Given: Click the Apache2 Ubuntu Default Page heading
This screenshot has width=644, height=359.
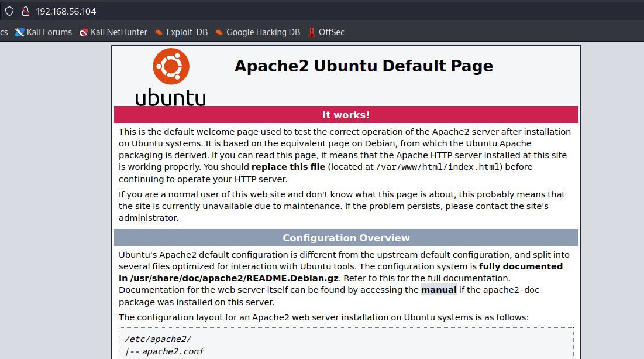Looking at the screenshot, I should tap(363, 66).
